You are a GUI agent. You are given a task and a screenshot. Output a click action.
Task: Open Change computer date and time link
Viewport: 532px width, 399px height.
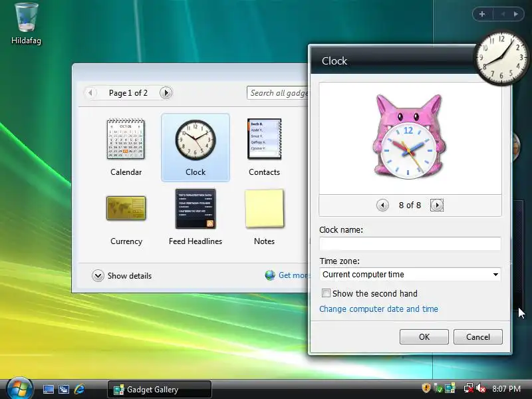(x=378, y=309)
